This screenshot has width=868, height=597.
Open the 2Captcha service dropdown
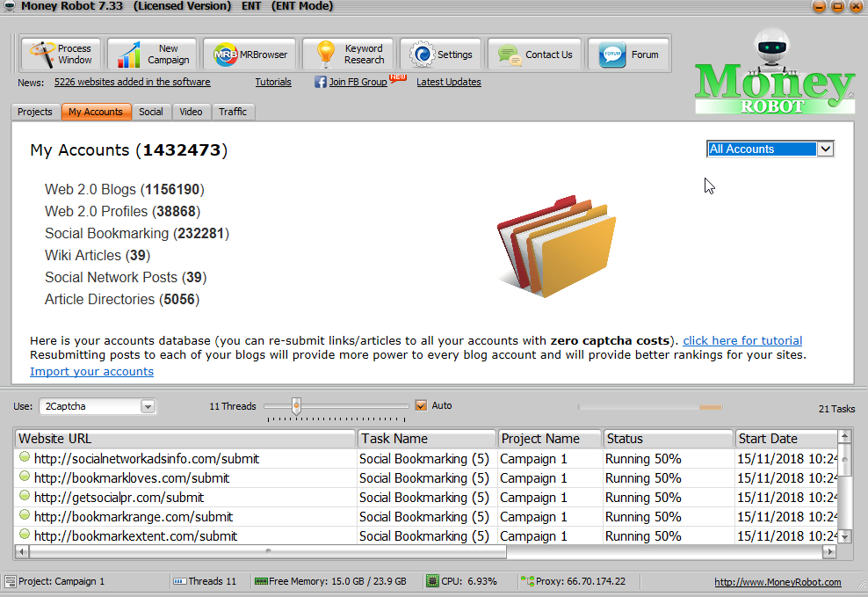[x=148, y=406]
